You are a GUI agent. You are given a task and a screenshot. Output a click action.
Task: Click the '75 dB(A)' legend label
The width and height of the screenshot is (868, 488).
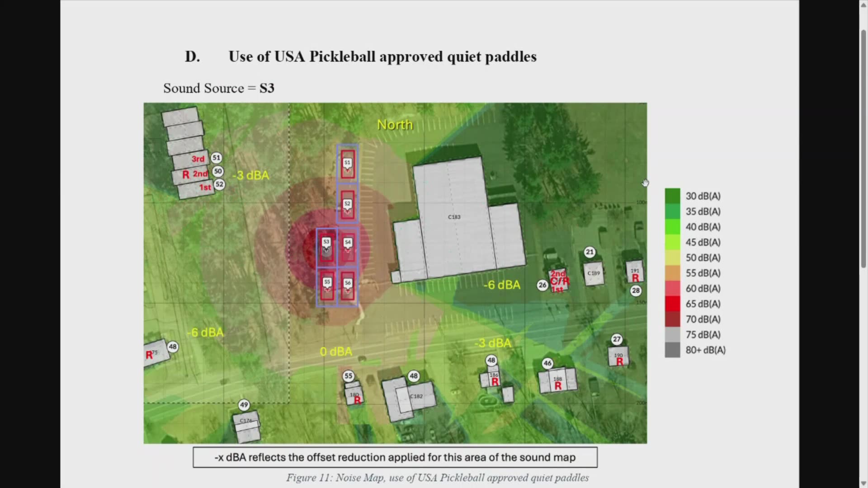click(703, 334)
